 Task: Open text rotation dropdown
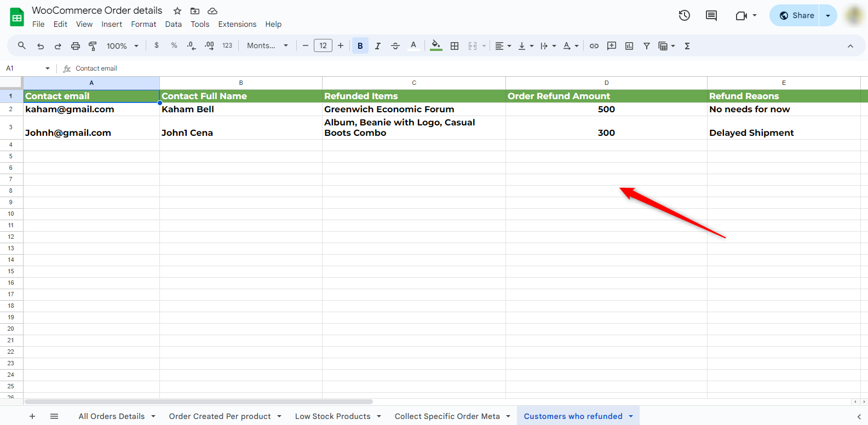click(571, 46)
